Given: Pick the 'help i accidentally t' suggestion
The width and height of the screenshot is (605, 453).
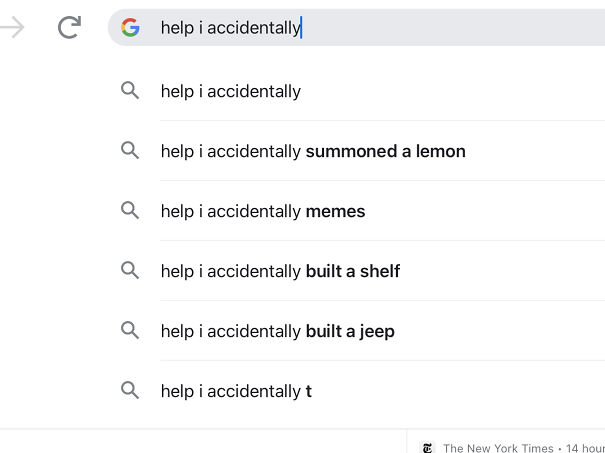Looking at the screenshot, I should pos(236,391).
